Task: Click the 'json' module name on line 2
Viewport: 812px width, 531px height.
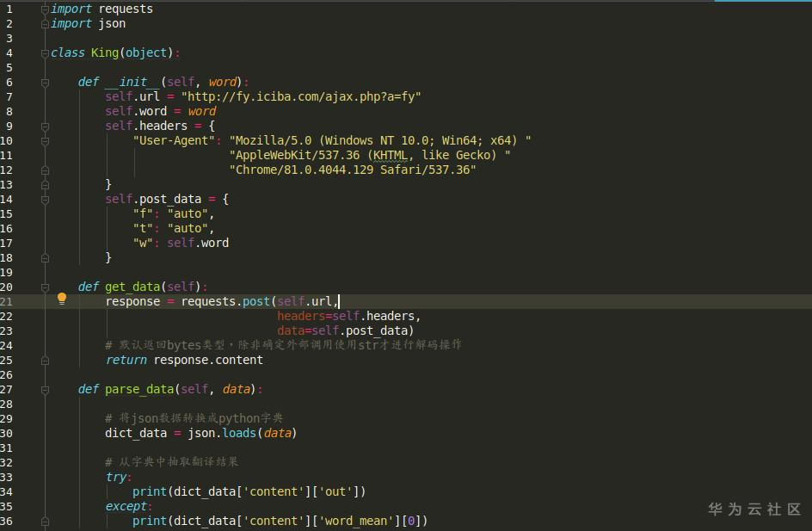Action: point(112,23)
